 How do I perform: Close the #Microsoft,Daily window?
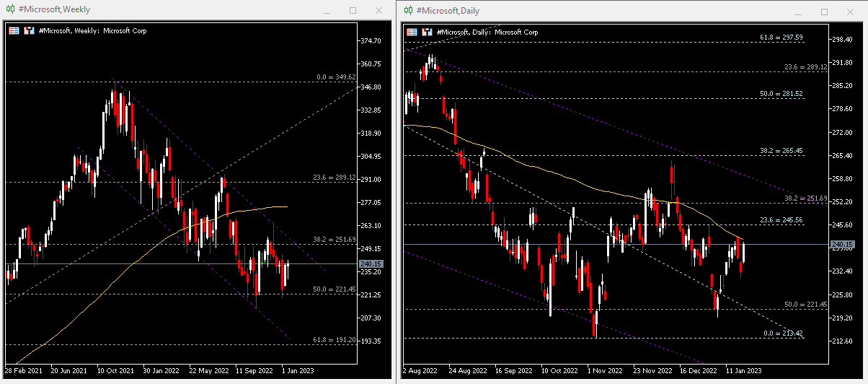pos(851,11)
